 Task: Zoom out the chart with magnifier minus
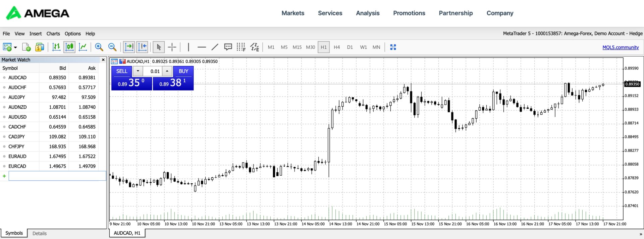tap(112, 47)
